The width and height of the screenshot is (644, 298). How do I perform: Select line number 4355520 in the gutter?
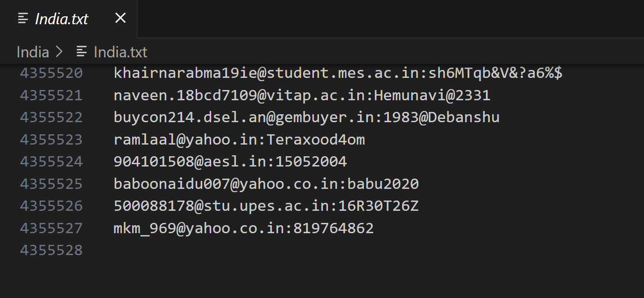click(x=51, y=73)
